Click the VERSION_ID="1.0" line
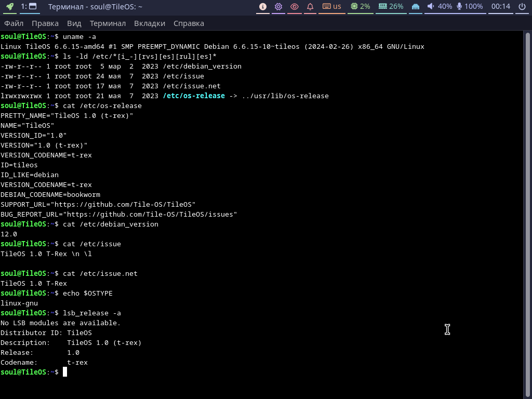Viewport: 532px width, 399px height. 34,135
